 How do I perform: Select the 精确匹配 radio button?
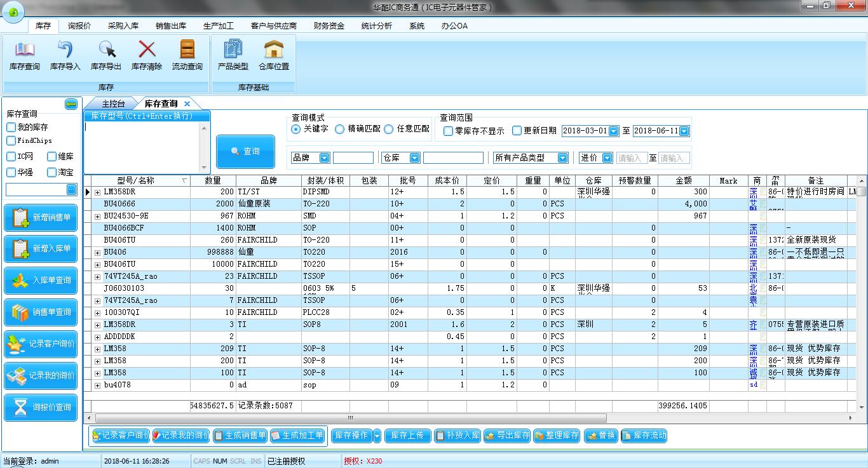(340, 129)
